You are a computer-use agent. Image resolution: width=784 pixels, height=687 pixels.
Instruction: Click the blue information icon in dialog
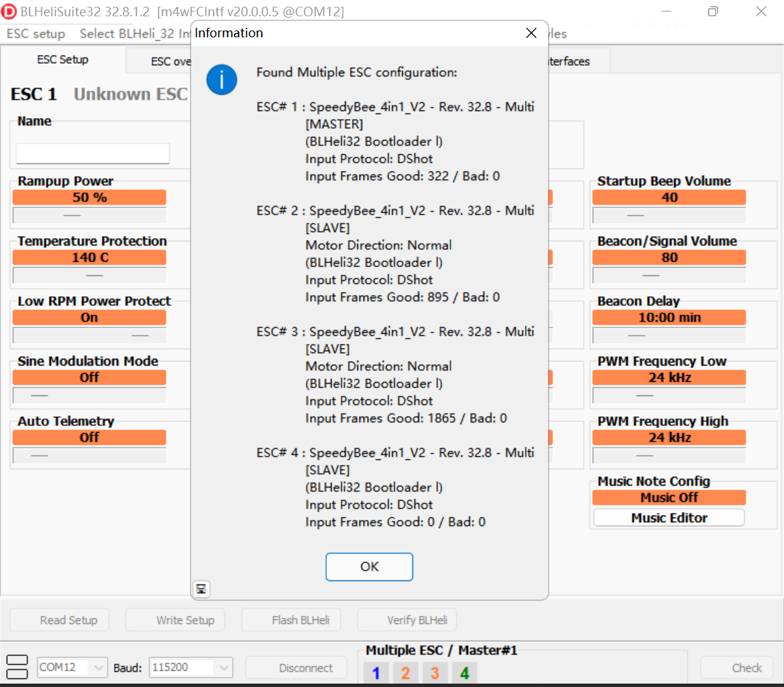click(222, 80)
